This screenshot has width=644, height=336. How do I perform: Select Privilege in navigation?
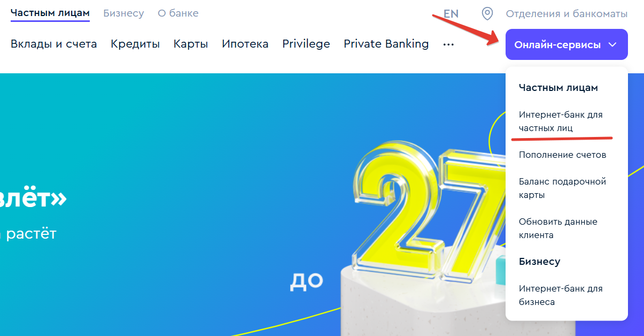(x=306, y=44)
